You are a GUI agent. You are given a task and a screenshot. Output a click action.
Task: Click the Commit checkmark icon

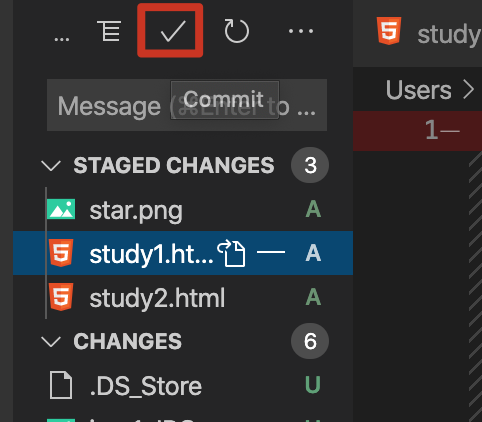coord(172,31)
